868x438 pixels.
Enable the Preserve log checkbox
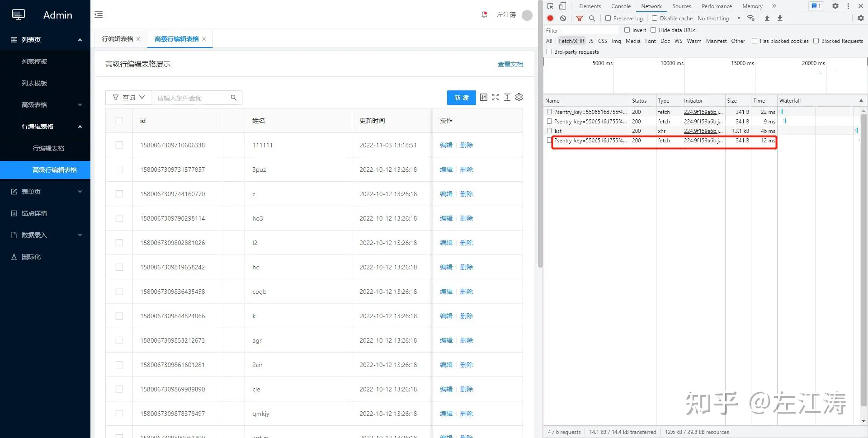pyautogui.click(x=608, y=18)
